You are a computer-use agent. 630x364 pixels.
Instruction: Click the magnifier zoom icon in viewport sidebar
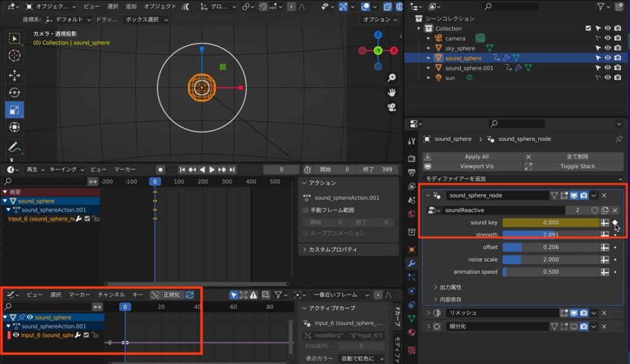coord(391,77)
